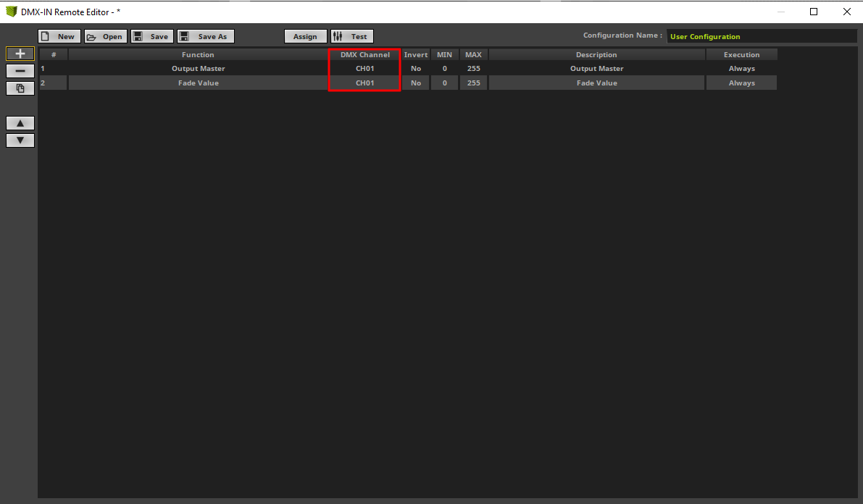
Task: Click the DMX Channel column header
Action: (x=365, y=54)
